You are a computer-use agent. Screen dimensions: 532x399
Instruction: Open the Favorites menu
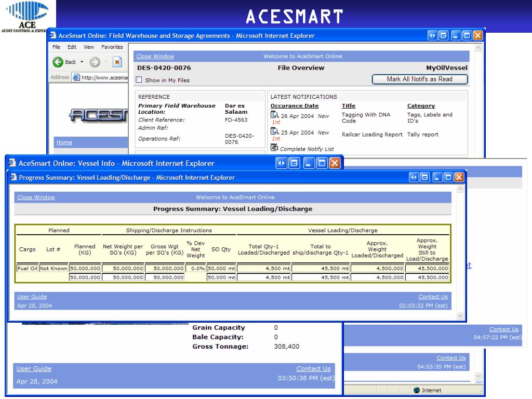112,47
